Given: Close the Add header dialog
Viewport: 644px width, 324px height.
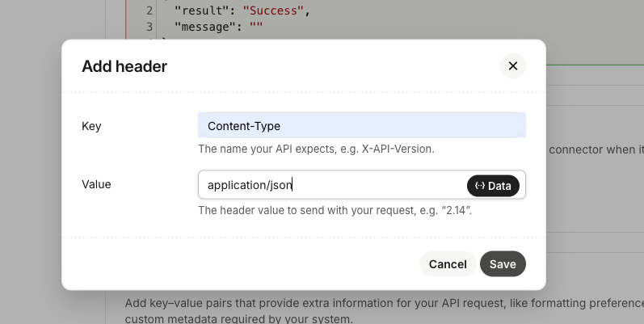Looking at the screenshot, I should tap(512, 65).
